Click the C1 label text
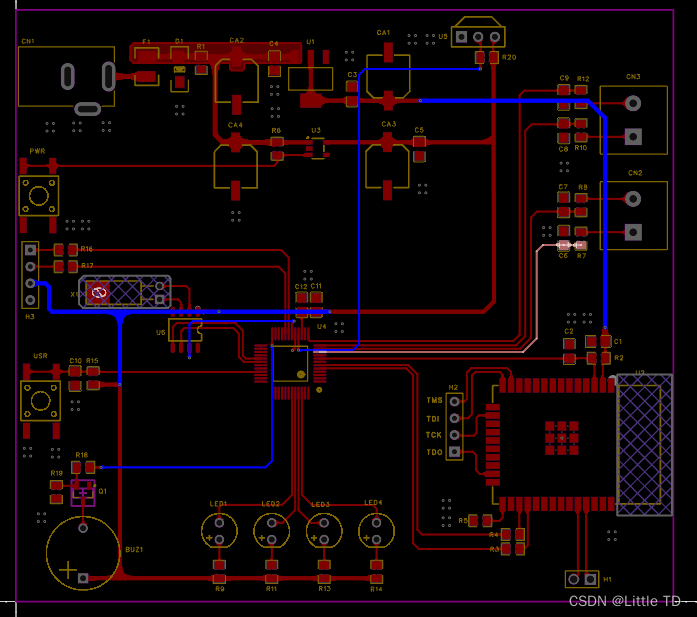Screen dimensions: 697x617 click(618, 341)
